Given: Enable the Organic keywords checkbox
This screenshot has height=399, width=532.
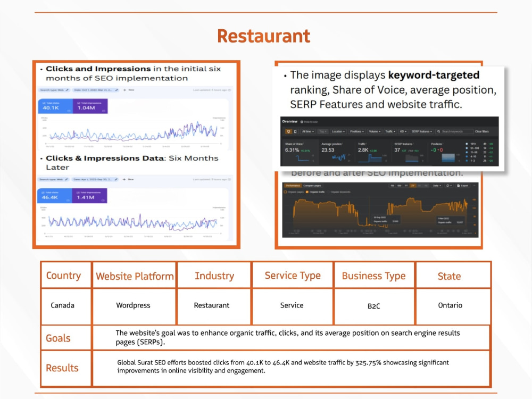Looking at the screenshot, I should [329, 192].
